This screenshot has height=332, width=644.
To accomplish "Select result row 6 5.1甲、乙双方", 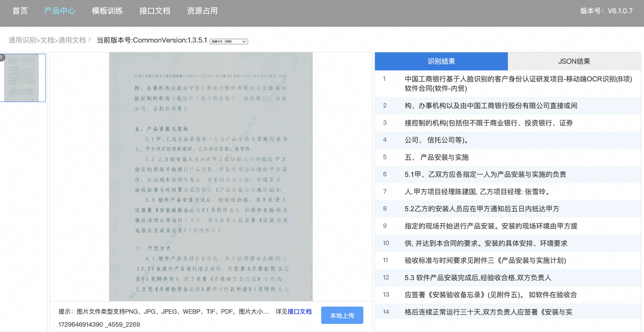I will click(x=508, y=174).
